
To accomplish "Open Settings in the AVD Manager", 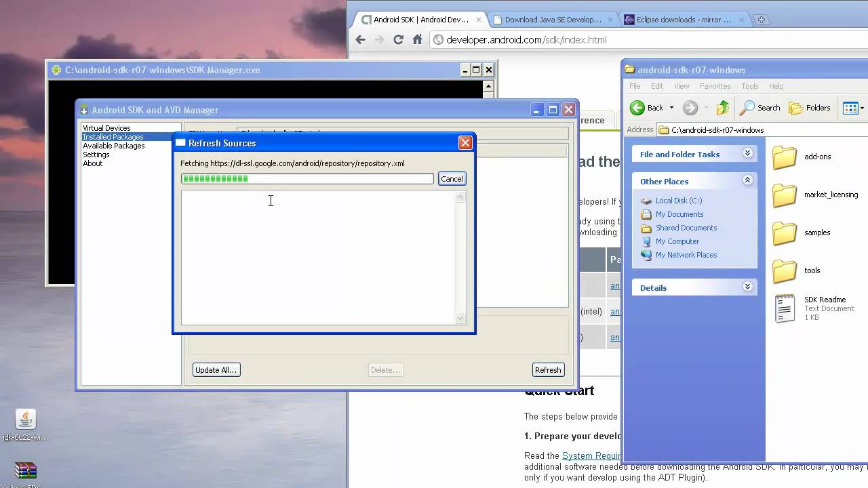I will pos(96,155).
